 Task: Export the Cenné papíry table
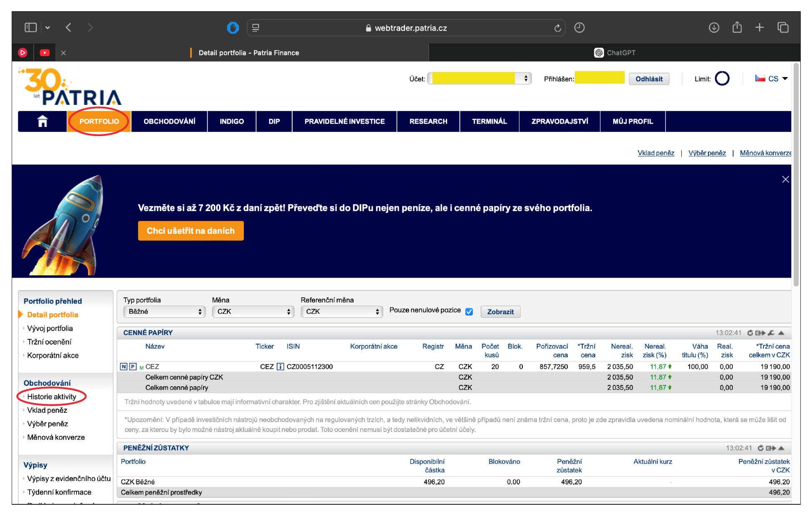pyautogui.click(x=760, y=333)
